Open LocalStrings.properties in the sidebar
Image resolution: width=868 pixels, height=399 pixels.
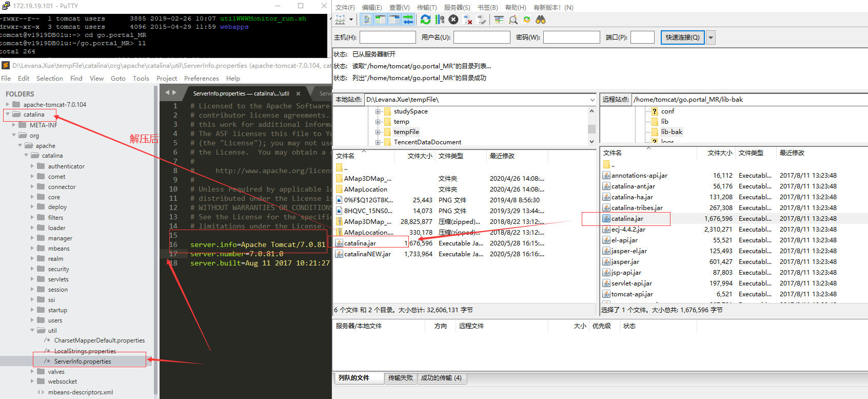coord(85,351)
